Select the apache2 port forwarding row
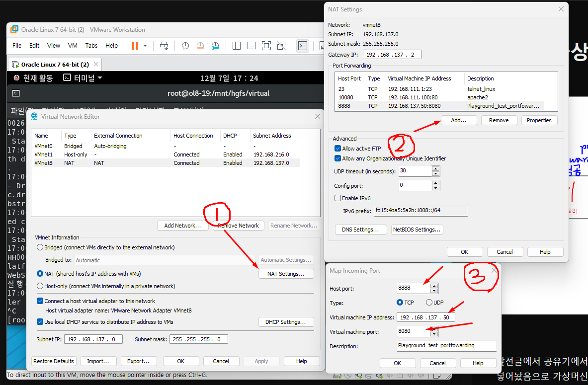Screen dimensions: 588x385 440,97
